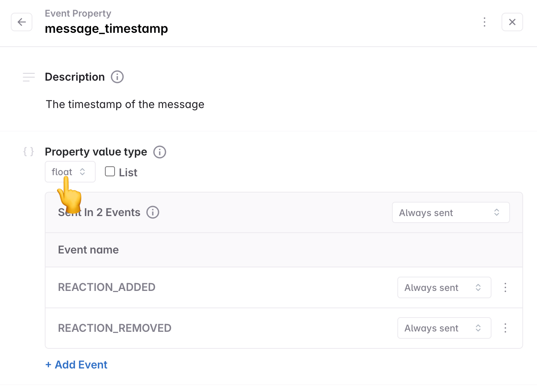The height and width of the screenshot is (392, 537).
Task: Click the info icon next to Sent In 2 Events
Action: coord(153,212)
